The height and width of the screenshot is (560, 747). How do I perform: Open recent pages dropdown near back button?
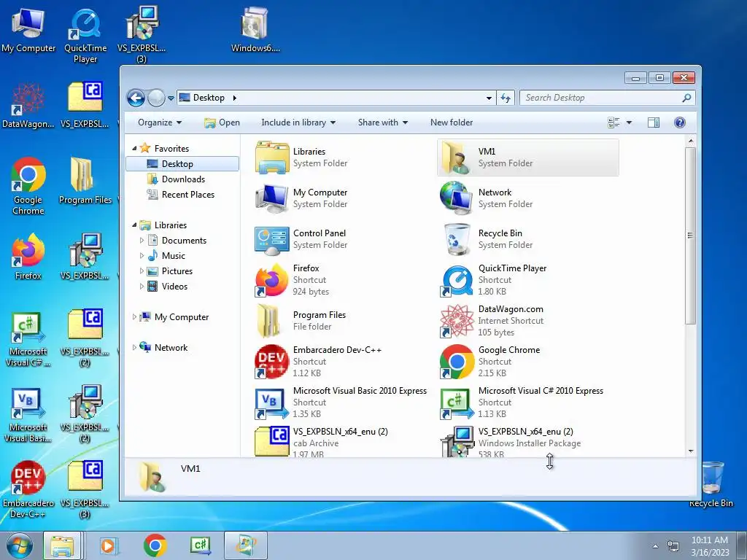pos(171,98)
